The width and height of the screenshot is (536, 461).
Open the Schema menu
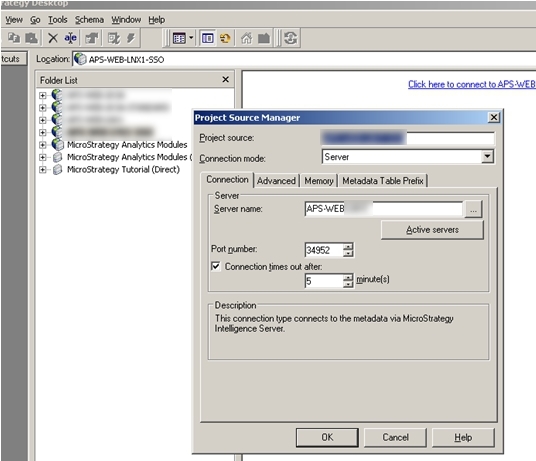pyautogui.click(x=89, y=20)
